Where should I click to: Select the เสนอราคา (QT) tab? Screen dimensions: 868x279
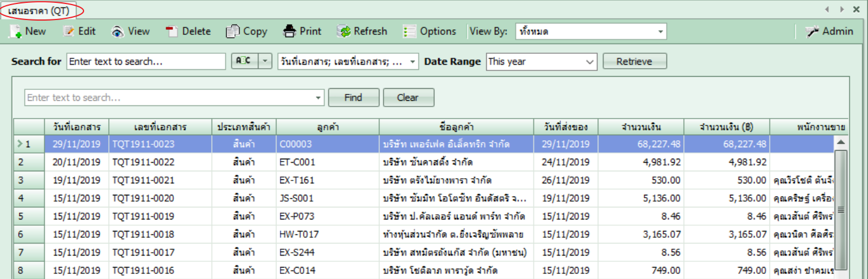pos(39,10)
